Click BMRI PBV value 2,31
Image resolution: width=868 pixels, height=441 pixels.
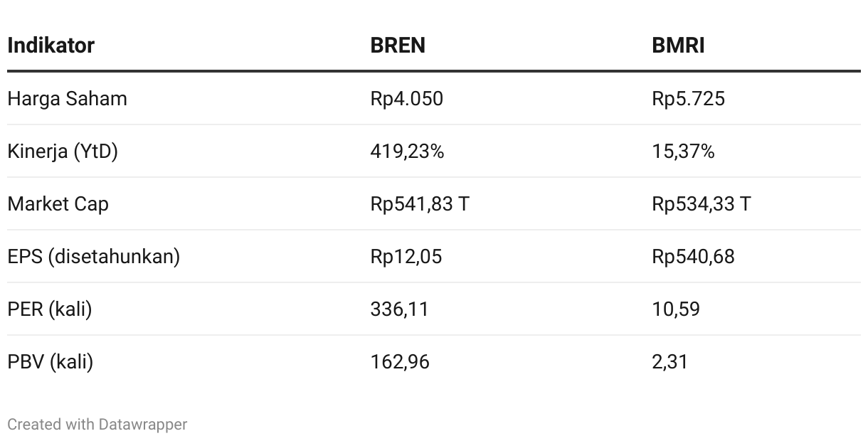point(669,361)
